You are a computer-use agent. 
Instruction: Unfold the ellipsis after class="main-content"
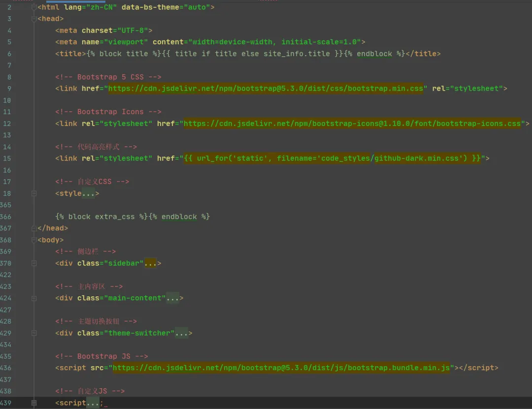pyautogui.click(x=172, y=298)
